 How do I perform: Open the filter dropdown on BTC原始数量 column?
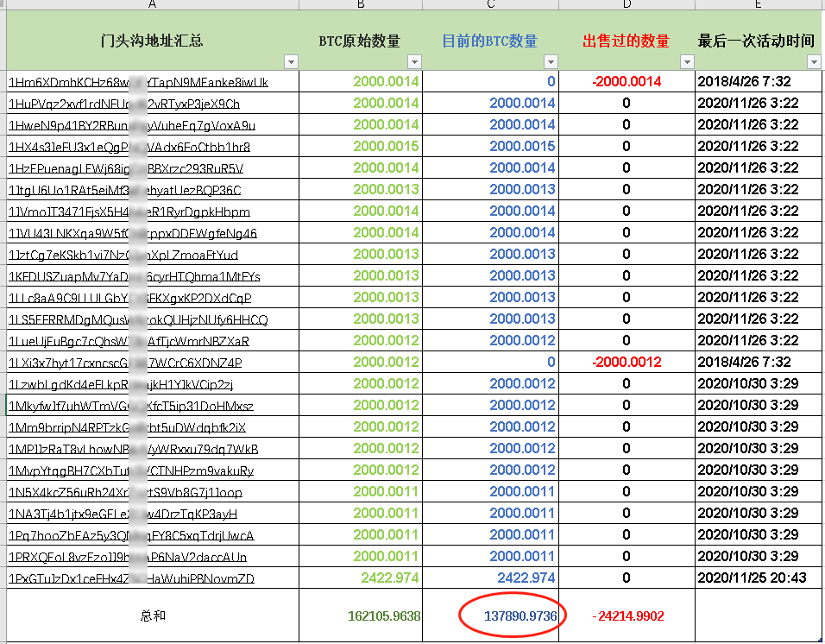(414, 61)
